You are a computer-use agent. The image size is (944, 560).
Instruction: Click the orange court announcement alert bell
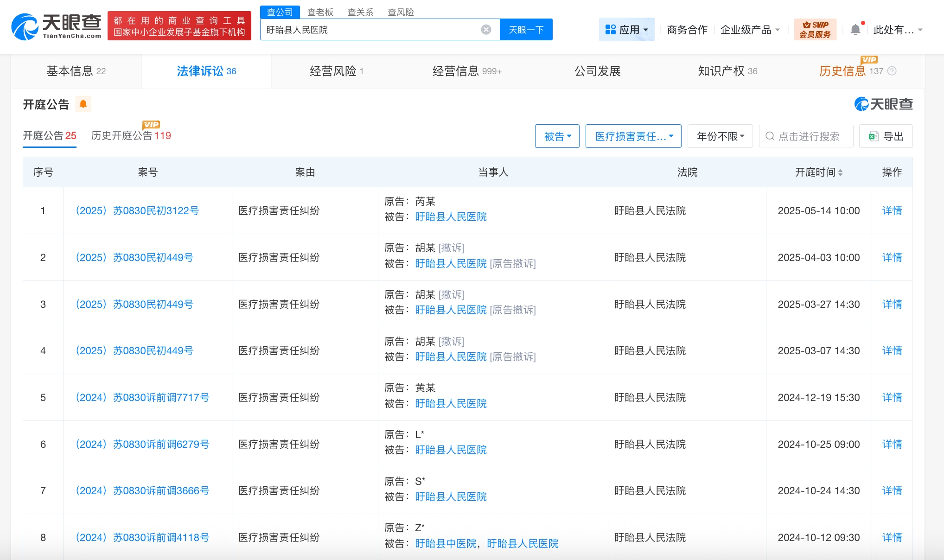(x=83, y=104)
